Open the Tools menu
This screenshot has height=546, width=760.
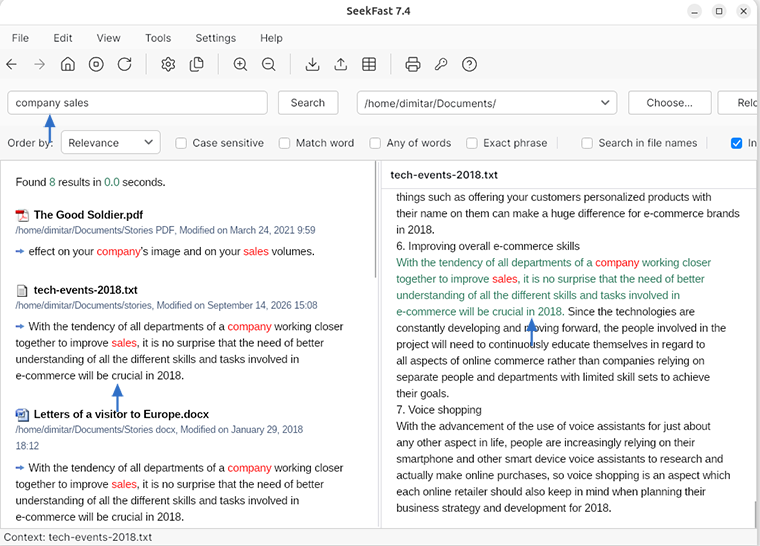pos(158,38)
